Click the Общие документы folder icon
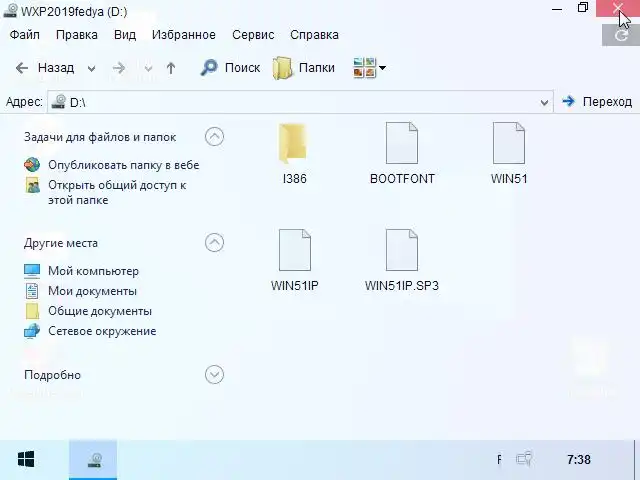 [32, 311]
